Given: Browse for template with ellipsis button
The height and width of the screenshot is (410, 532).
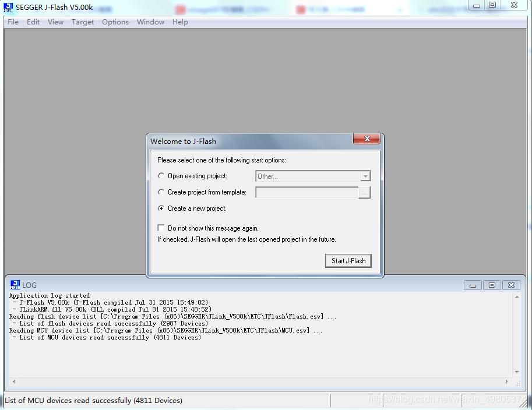Looking at the screenshot, I should pyautogui.click(x=364, y=192).
